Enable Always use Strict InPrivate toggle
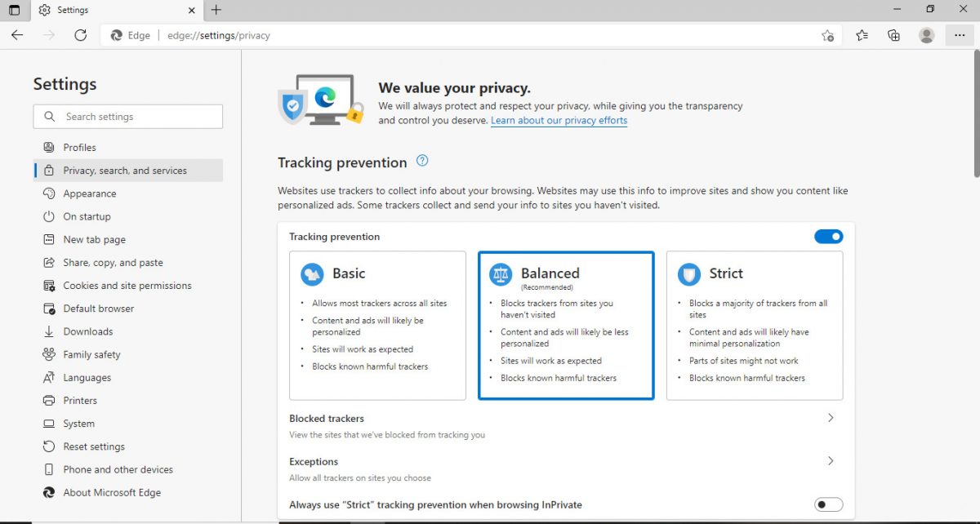The height and width of the screenshot is (524, 980). pos(828,504)
